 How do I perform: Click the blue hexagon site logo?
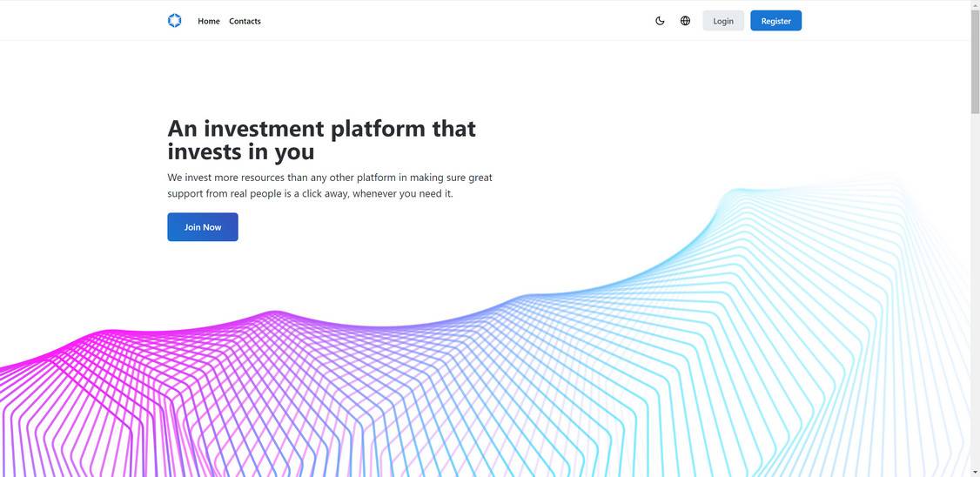[x=174, y=21]
